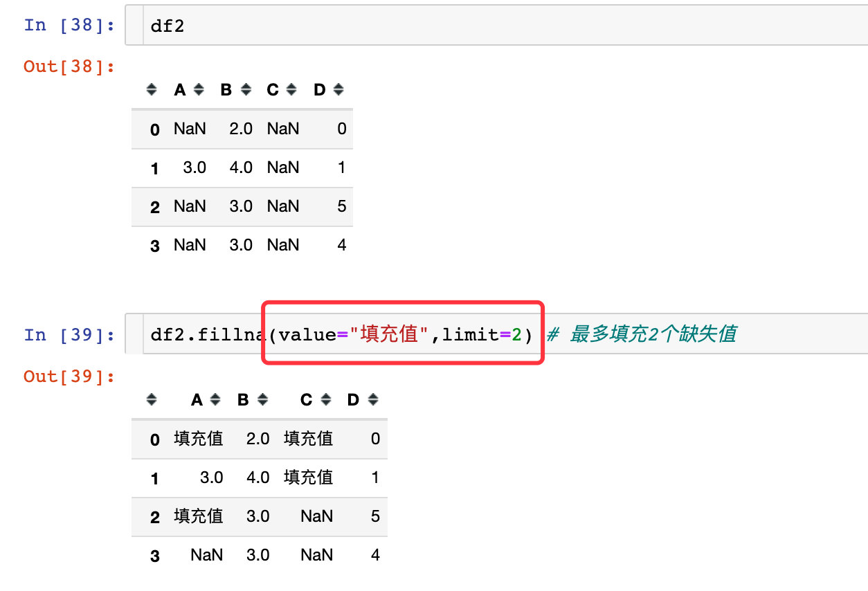Click the sort arrows beside column D header
Screen dimensions: 868x591
337,89
